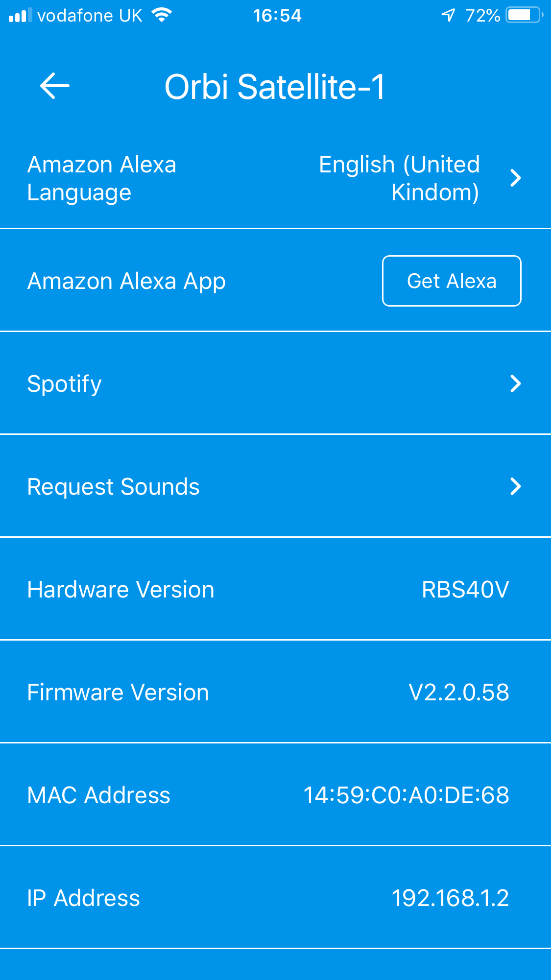
Task: Tap the 16:54 clock in status bar
Action: (277, 16)
